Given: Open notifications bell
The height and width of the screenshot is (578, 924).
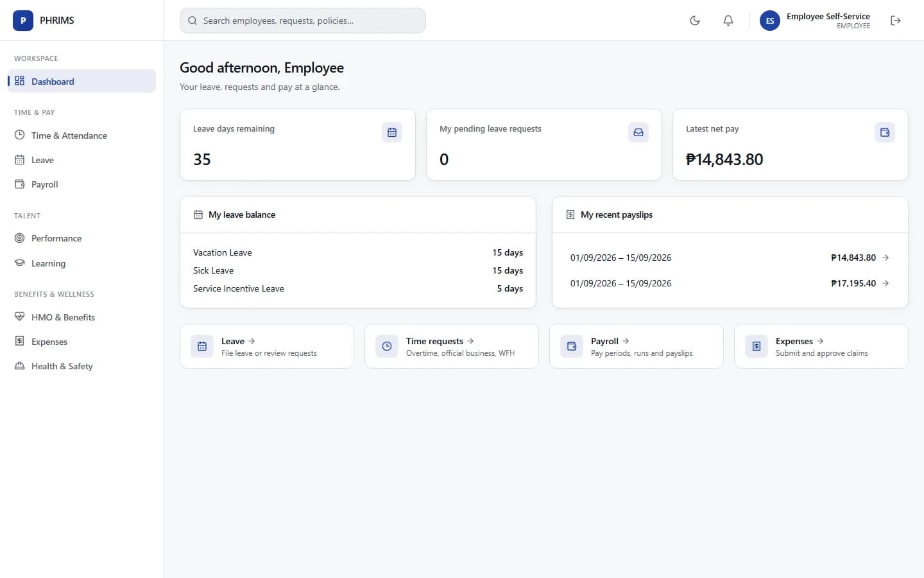Looking at the screenshot, I should (728, 21).
